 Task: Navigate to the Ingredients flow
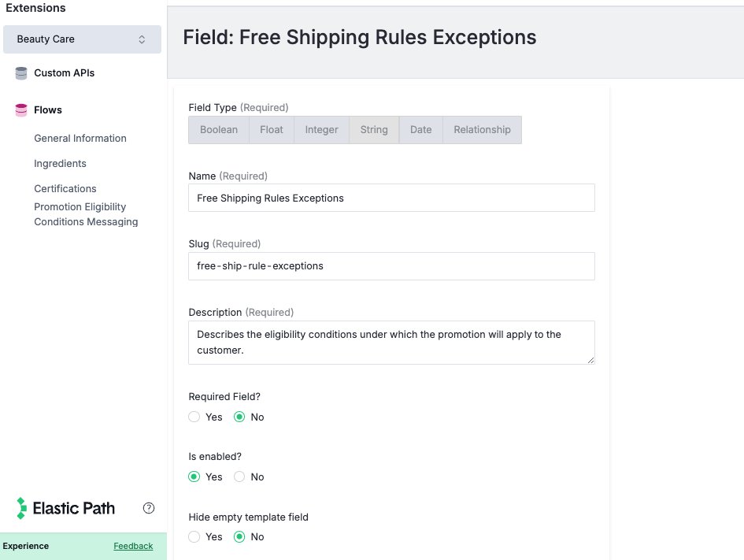[x=60, y=163]
